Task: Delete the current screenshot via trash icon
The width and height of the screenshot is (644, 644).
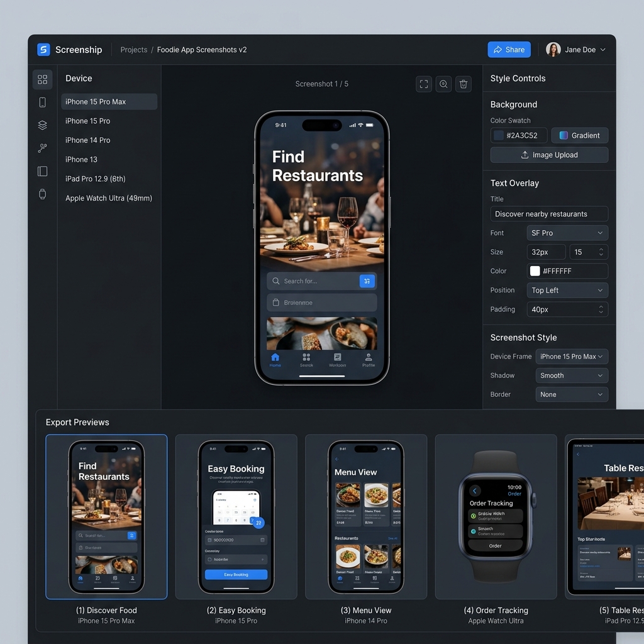Action: point(464,84)
